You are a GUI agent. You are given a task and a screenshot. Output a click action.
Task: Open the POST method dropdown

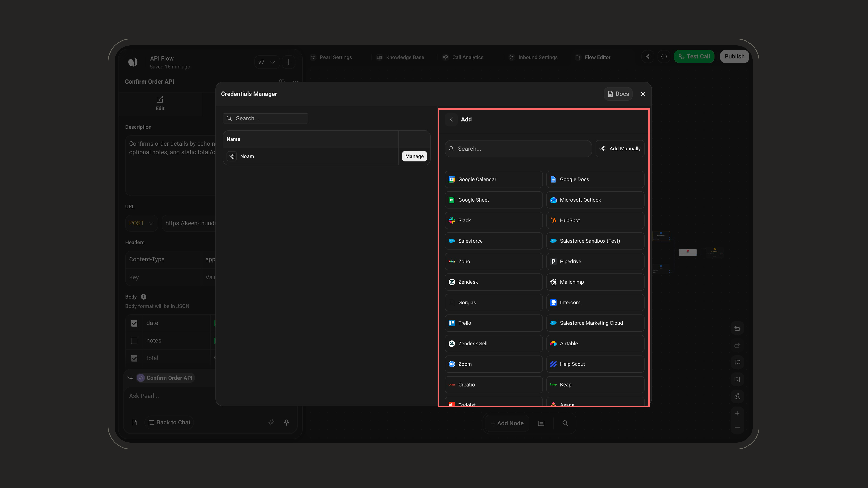[141, 223]
